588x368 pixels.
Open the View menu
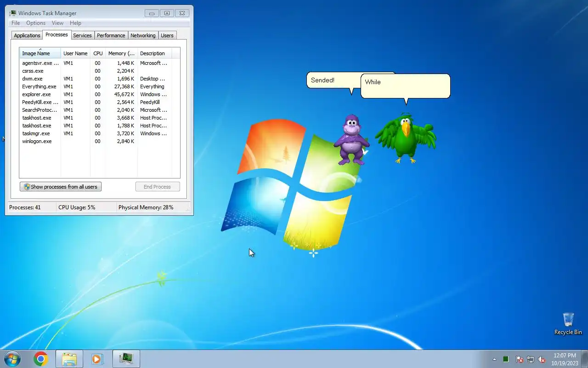57,23
